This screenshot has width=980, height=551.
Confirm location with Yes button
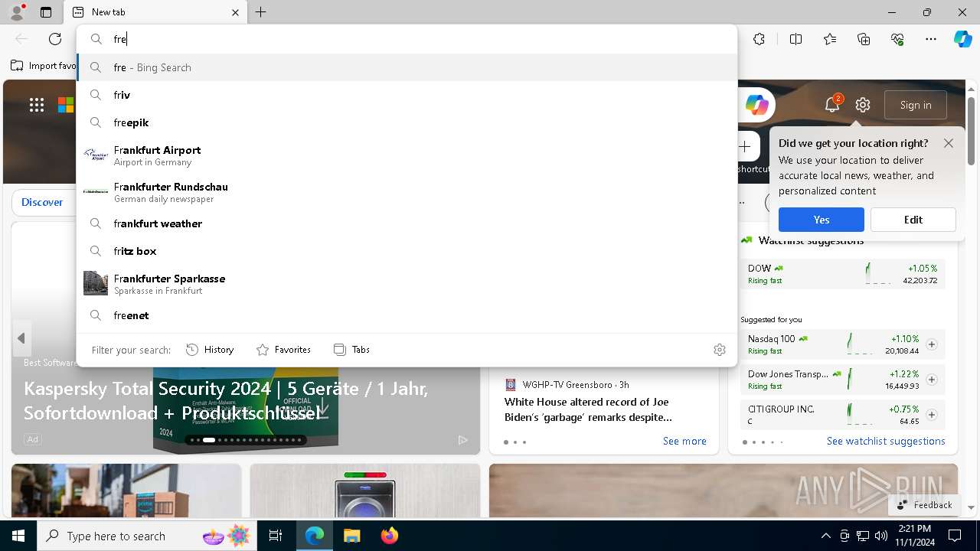pos(822,220)
